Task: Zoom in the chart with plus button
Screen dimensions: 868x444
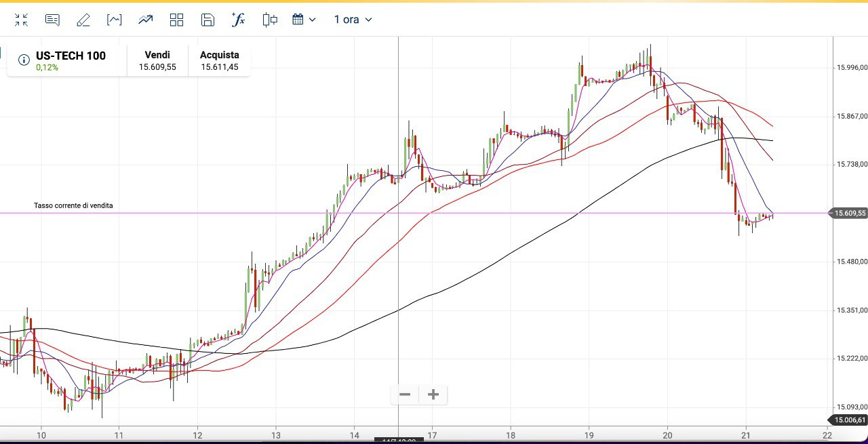Action: point(433,395)
